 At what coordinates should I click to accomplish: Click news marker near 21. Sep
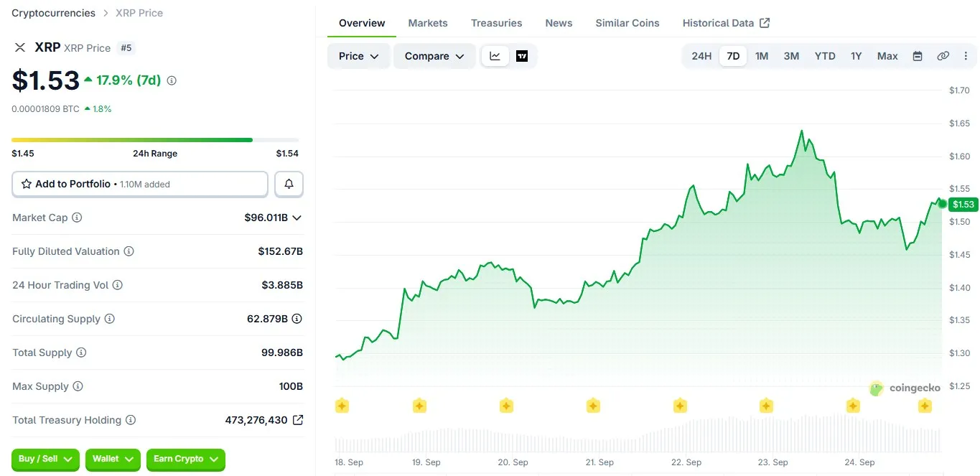click(593, 406)
